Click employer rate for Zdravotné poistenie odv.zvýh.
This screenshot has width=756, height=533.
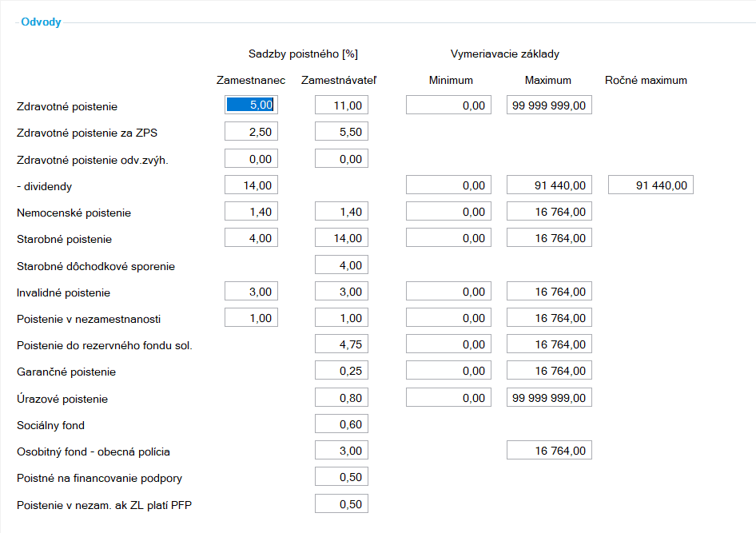[341, 159]
